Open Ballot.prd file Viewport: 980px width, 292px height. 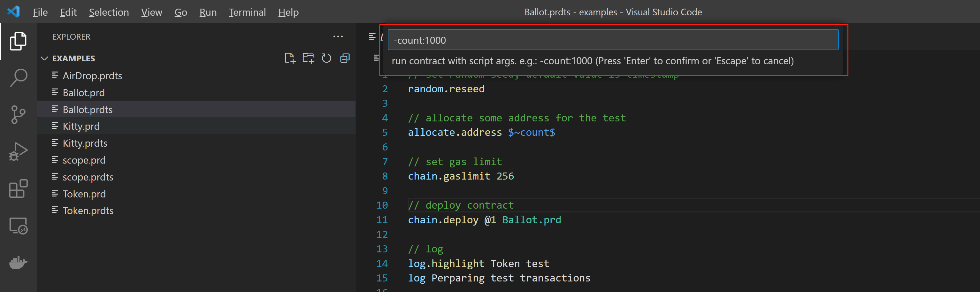tap(196, 93)
